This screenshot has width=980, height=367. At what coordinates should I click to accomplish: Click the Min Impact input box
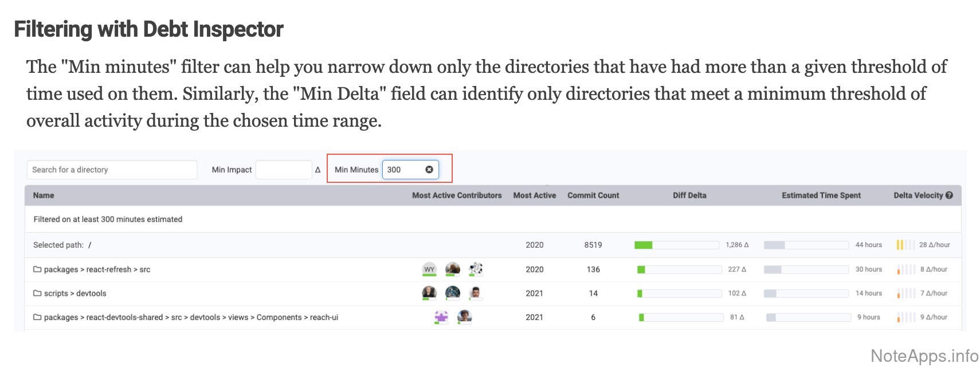coord(283,170)
